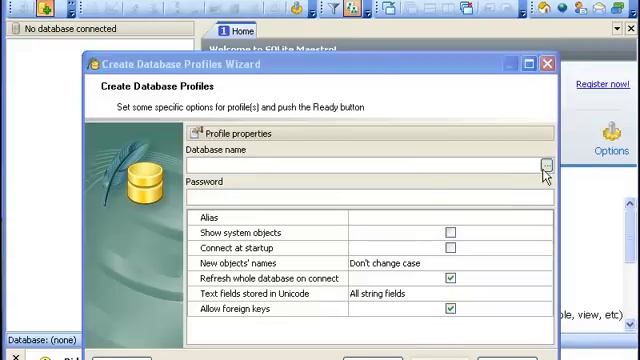Open the Text fields stored in Unicode value
The width and height of the screenshot is (640, 360).
(451, 294)
